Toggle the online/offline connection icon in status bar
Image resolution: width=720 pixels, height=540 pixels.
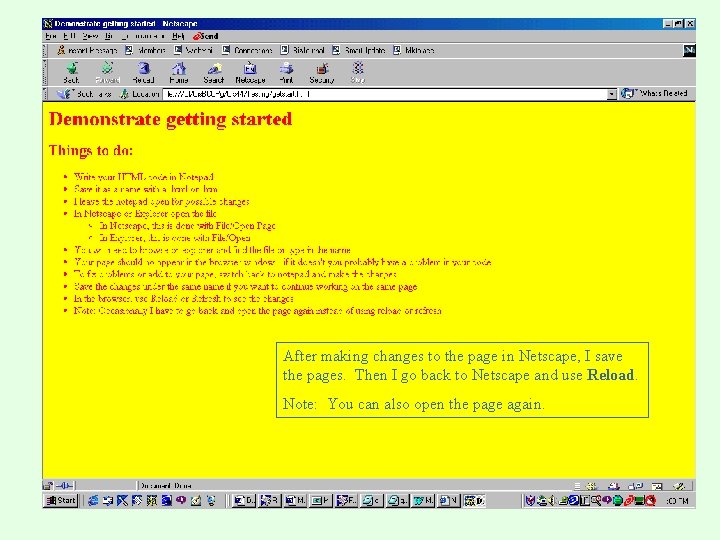[x=65, y=485]
